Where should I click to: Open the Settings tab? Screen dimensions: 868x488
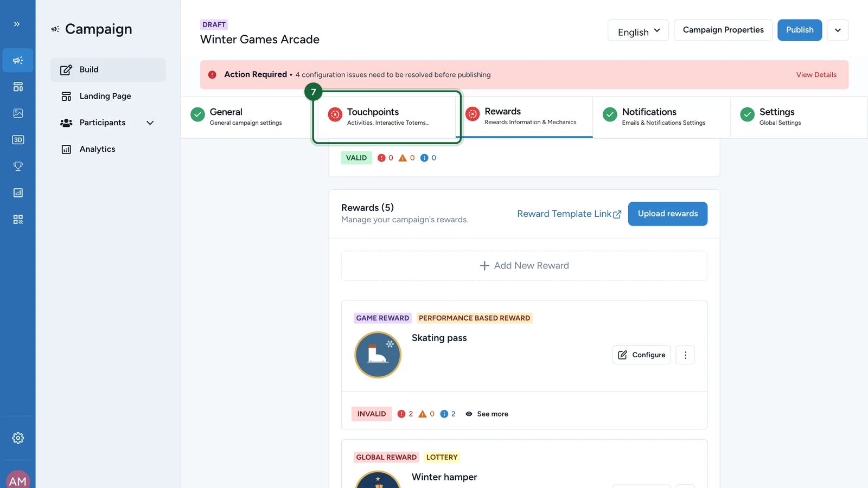tap(799, 117)
